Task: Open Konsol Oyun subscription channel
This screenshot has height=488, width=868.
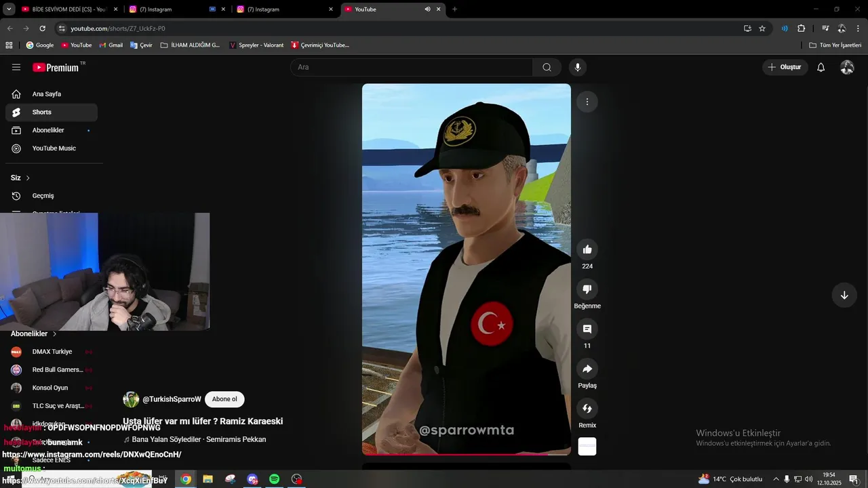Action: click(x=52, y=388)
